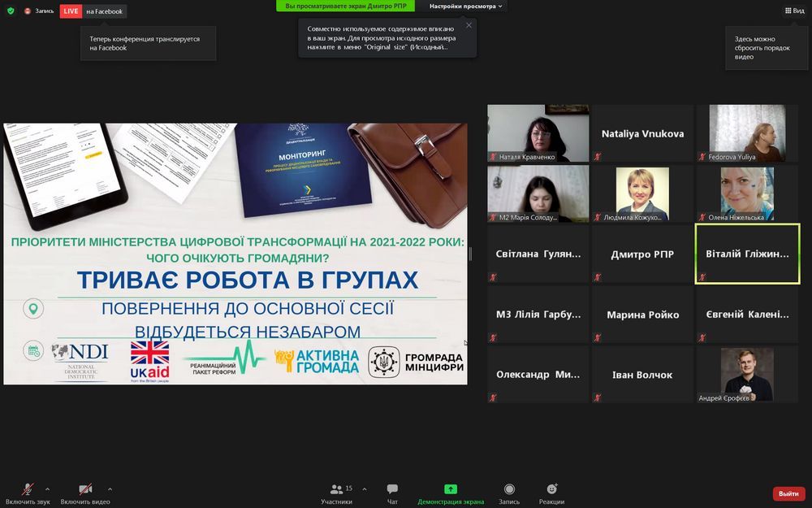
Task: Unmute microphone with Включить звук
Action: tap(28, 489)
